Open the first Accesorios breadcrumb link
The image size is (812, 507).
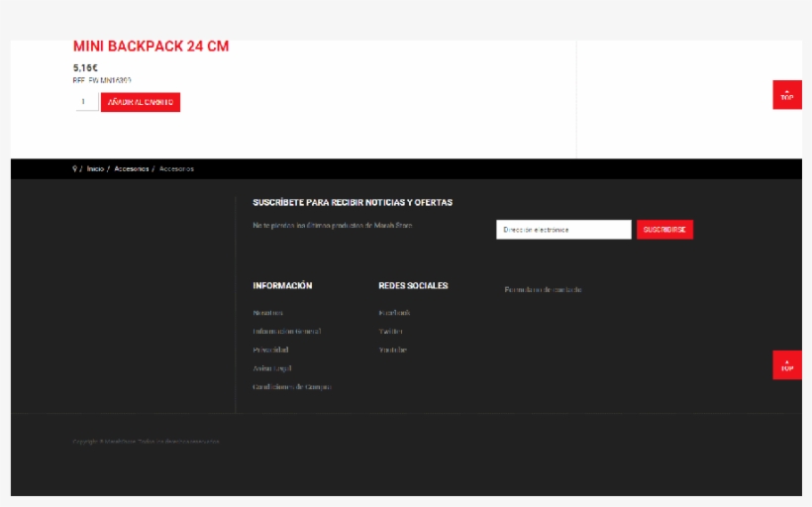click(x=132, y=169)
